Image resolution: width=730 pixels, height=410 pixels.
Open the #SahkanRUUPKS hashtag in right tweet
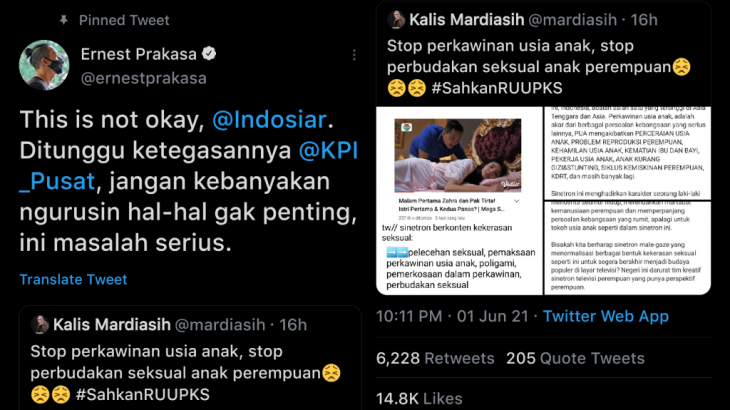point(497,88)
